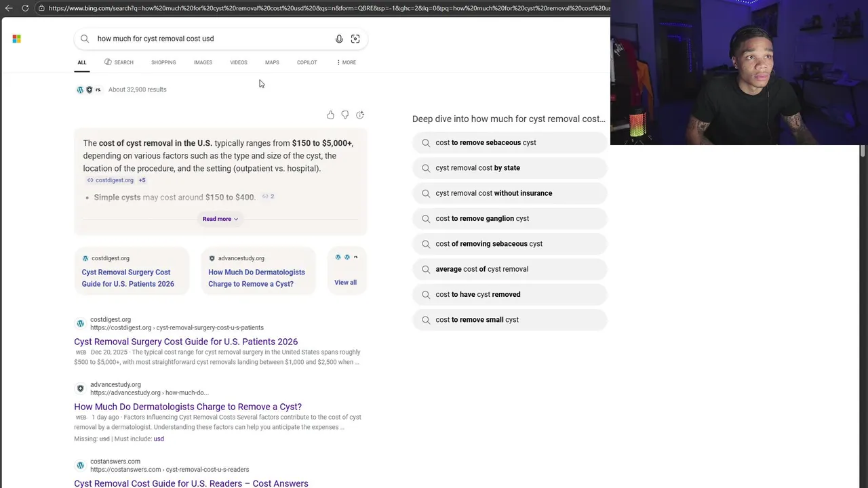Click the search icon next to 'average cost of cyst removal'
Screen dimensions: 868x488
click(426, 269)
